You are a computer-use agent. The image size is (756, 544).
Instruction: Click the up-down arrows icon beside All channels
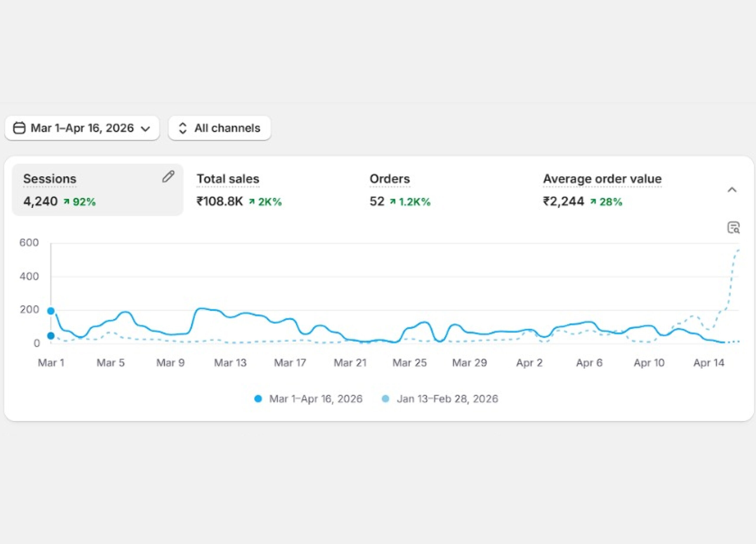(182, 128)
